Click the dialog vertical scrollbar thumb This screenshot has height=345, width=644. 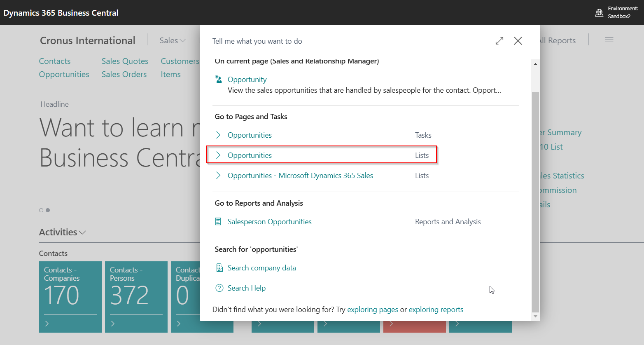coord(535,202)
